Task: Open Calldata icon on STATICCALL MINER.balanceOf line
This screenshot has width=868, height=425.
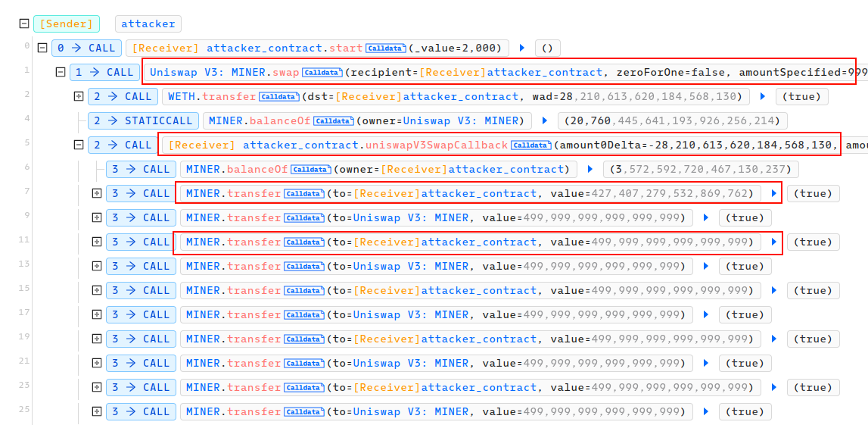Action: click(x=333, y=120)
